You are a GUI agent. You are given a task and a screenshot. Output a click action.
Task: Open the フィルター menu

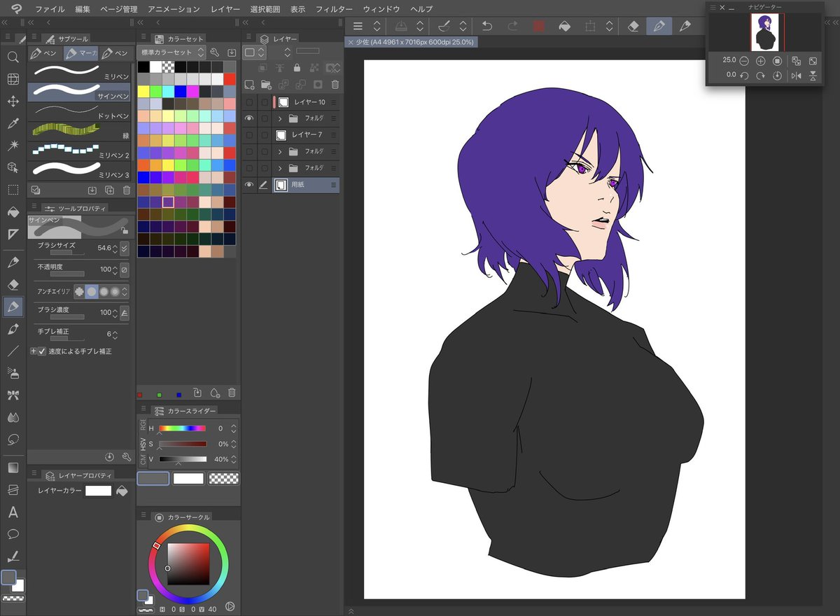click(334, 9)
